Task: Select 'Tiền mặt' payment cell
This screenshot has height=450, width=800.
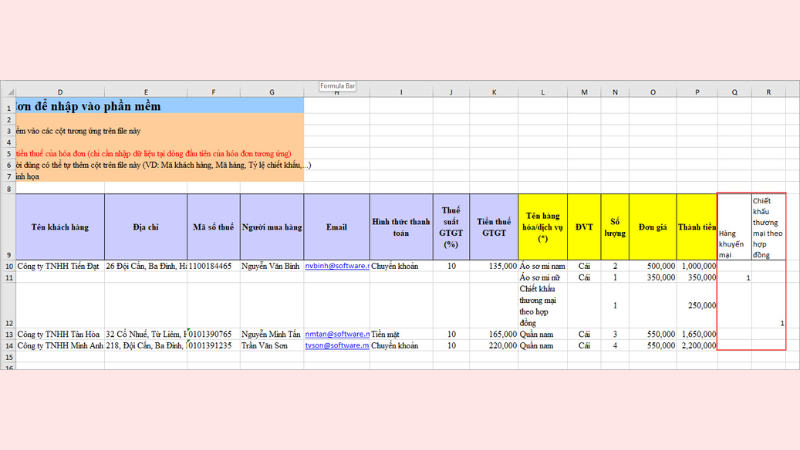Action: [401, 334]
